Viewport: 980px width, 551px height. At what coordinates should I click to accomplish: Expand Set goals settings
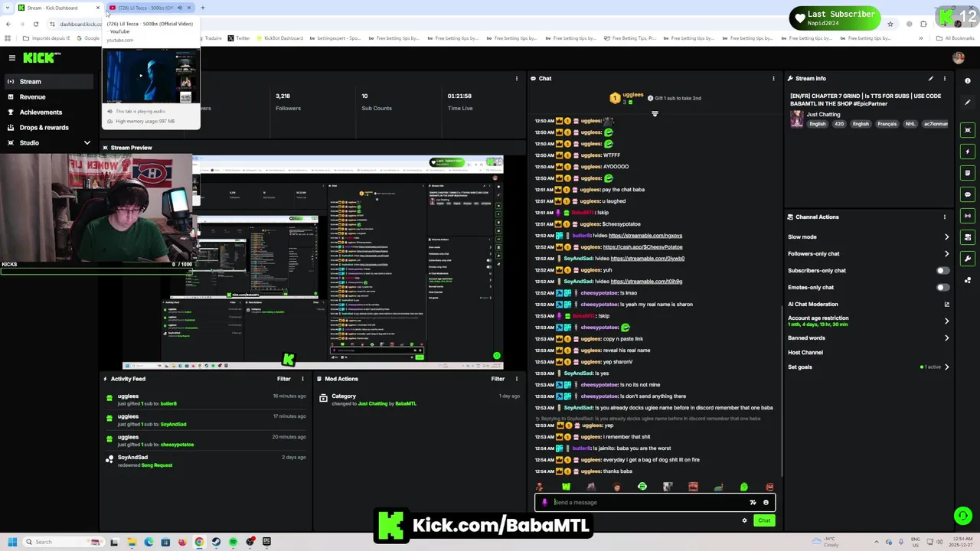946,367
